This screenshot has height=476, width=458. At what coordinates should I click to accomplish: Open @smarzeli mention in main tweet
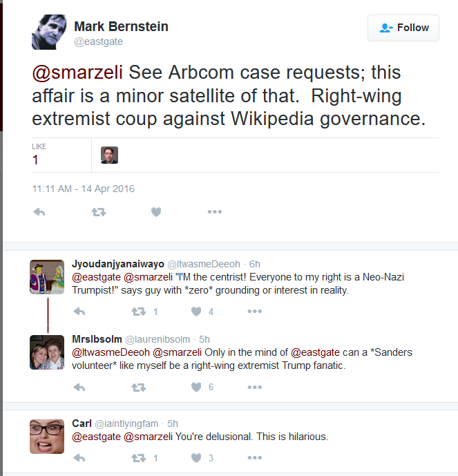pyautogui.click(x=77, y=73)
